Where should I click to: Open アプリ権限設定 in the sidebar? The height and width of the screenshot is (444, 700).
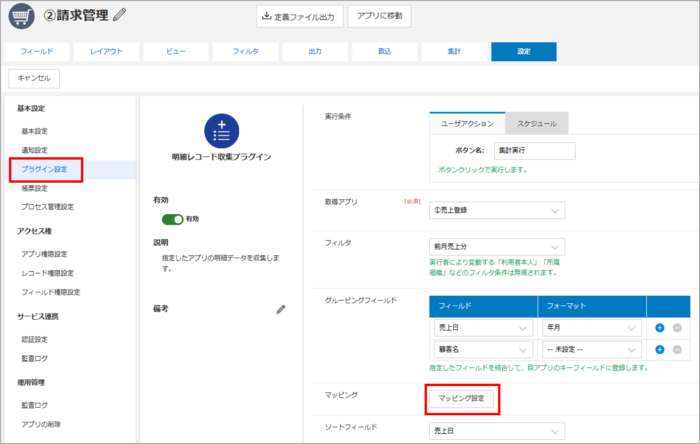[x=44, y=254]
